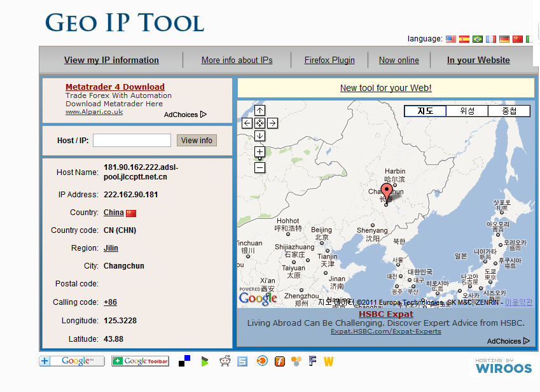Open the China country link

click(x=114, y=213)
